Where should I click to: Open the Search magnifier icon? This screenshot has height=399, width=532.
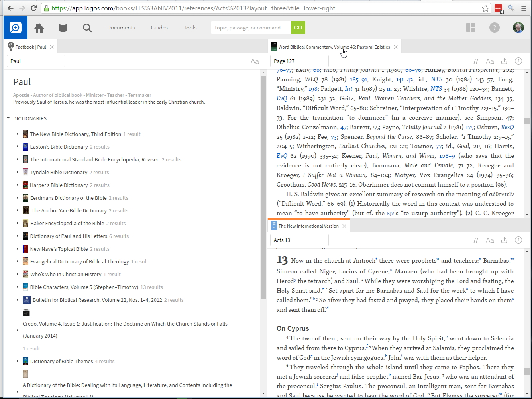[87, 28]
